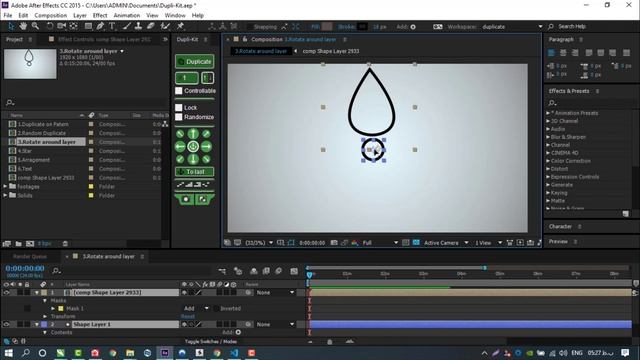This screenshot has height=360, width=640.
Task: Select the Selection arrow tool
Action: point(11,26)
